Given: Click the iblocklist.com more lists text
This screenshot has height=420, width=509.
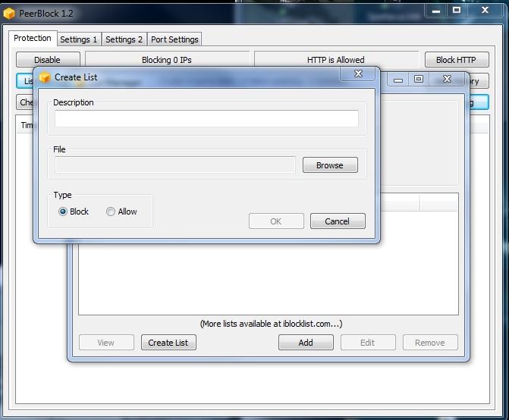Looking at the screenshot, I should (x=271, y=324).
